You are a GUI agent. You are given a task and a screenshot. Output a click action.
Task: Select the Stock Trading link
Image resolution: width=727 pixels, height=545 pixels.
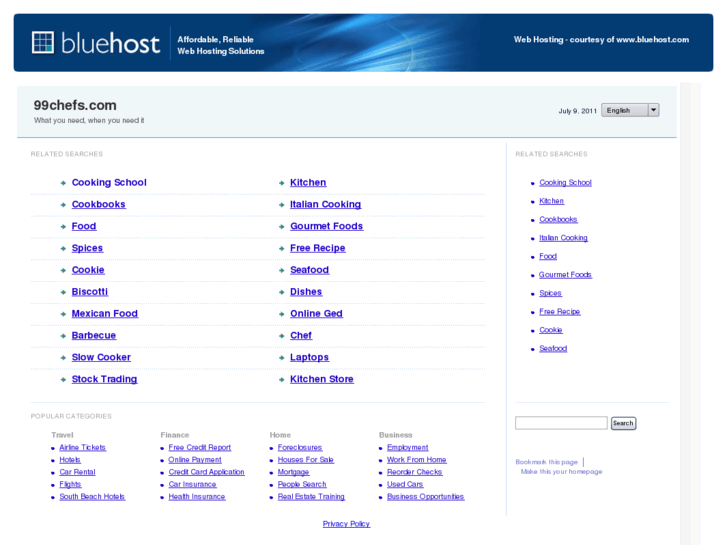[104, 379]
